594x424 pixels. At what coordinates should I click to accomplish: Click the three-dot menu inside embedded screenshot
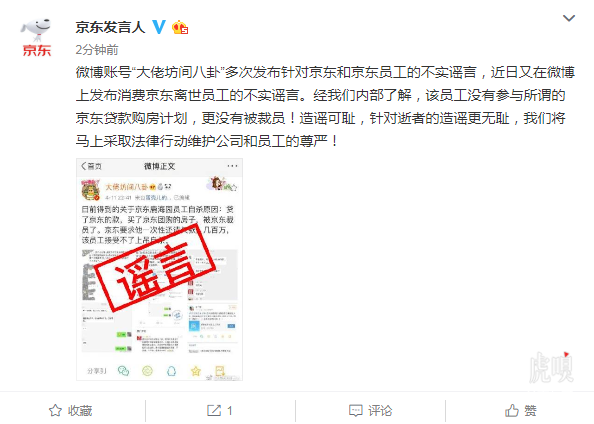[232, 166]
